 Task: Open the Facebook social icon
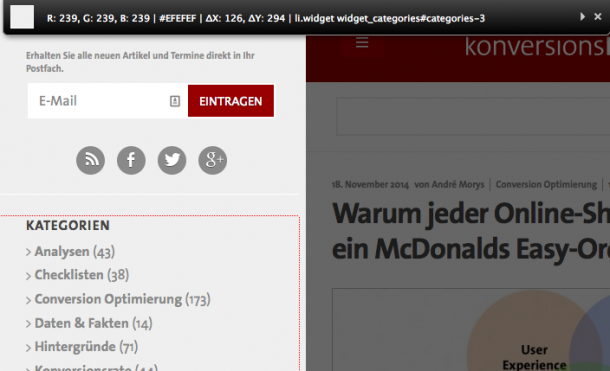tap(131, 160)
